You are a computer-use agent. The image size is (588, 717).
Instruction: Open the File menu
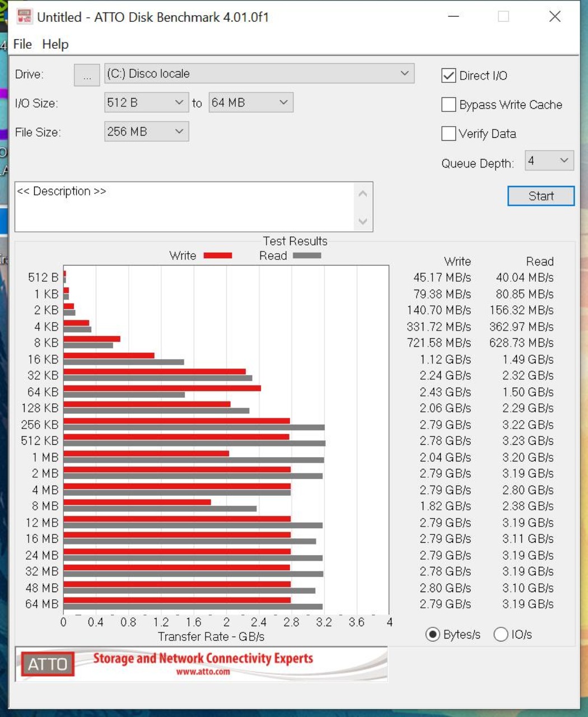[x=22, y=44]
